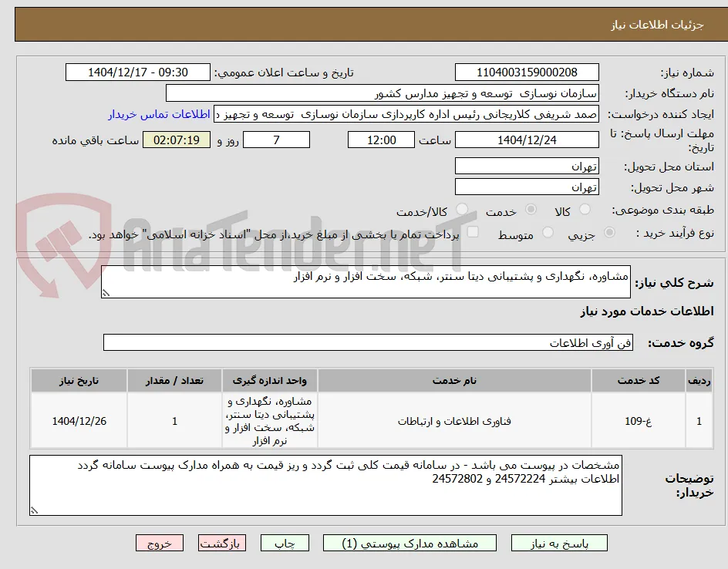This screenshot has height=569, width=728.
Task: Click the تعداد / مقدار column header
Action: 174,381
